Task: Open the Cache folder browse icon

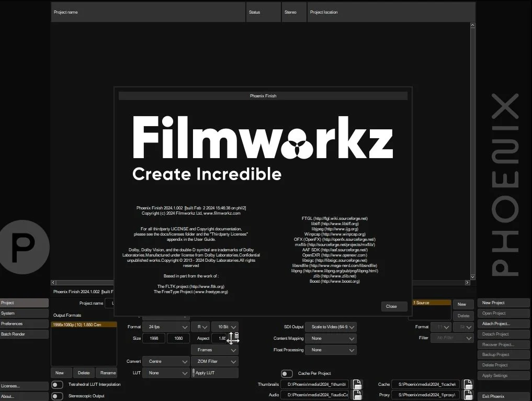Action: click(468, 385)
